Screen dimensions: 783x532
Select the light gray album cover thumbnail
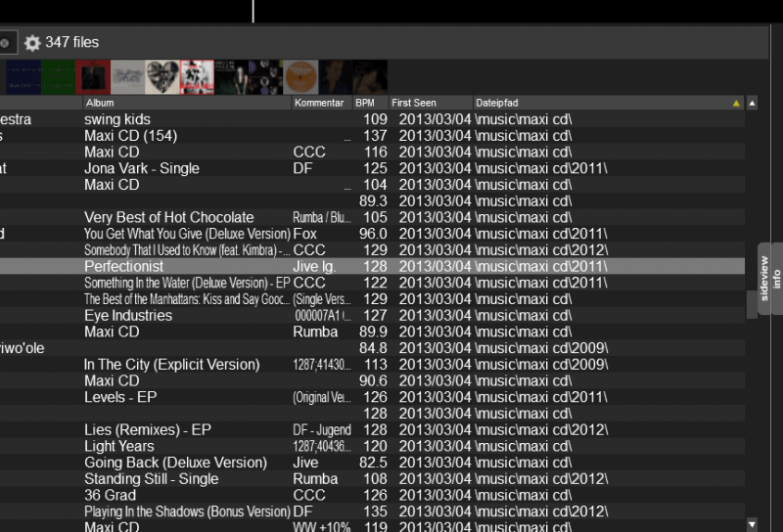click(128, 77)
